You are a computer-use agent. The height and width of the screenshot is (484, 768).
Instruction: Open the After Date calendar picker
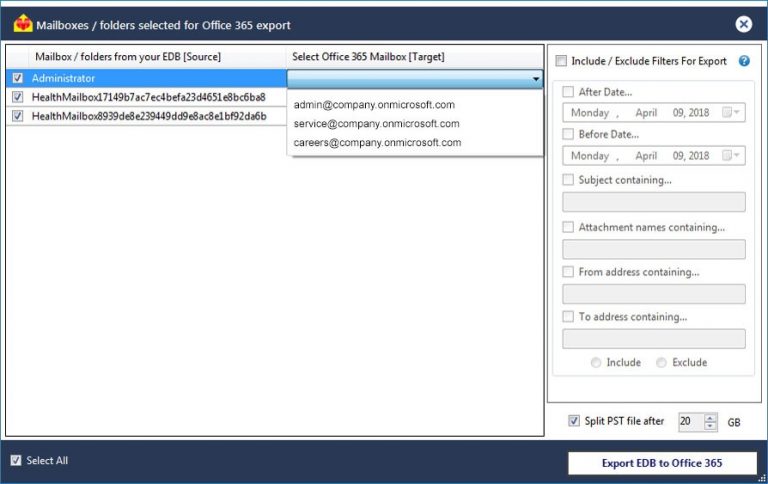coord(732,113)
